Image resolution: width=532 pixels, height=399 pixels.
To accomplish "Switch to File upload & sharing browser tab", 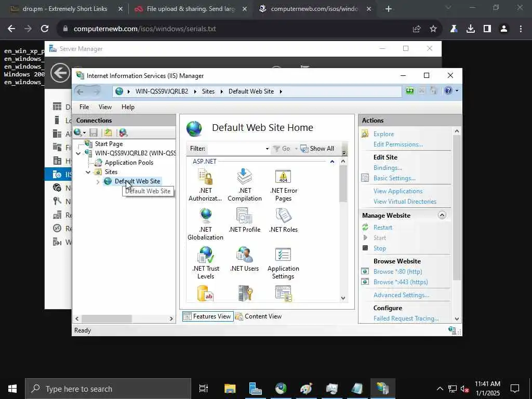I will click(x=191, y=9).
